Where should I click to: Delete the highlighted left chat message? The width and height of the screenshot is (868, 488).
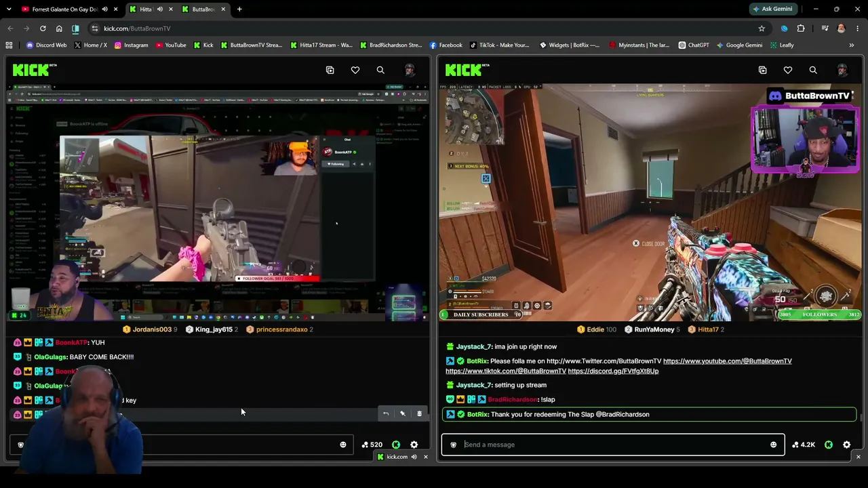pyautogui.click(x=419, y=413)
